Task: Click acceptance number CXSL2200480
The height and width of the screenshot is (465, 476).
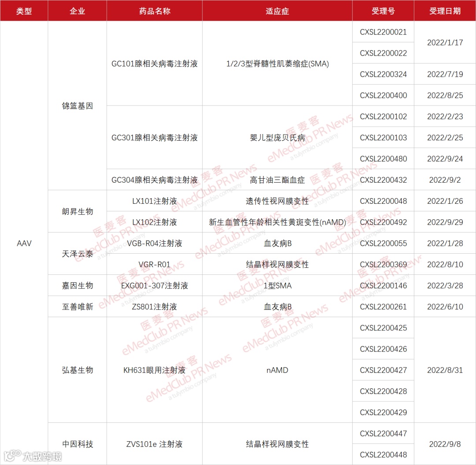Action: tap(383, 159)
